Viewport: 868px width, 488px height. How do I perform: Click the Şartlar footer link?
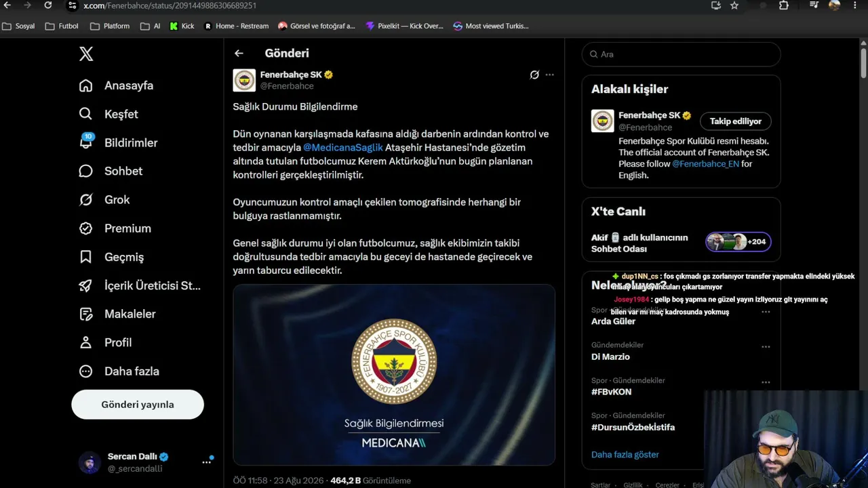600,485
